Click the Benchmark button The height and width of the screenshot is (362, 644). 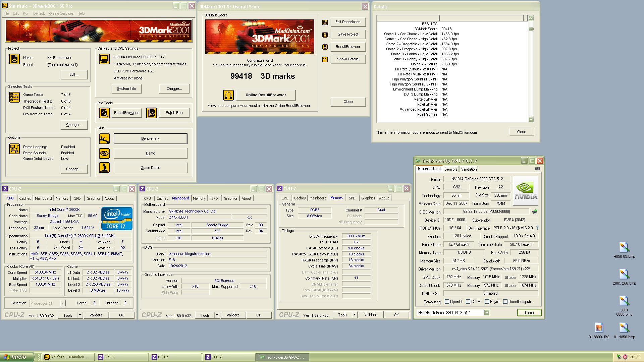pyautogui.click(x=151, y=139)
